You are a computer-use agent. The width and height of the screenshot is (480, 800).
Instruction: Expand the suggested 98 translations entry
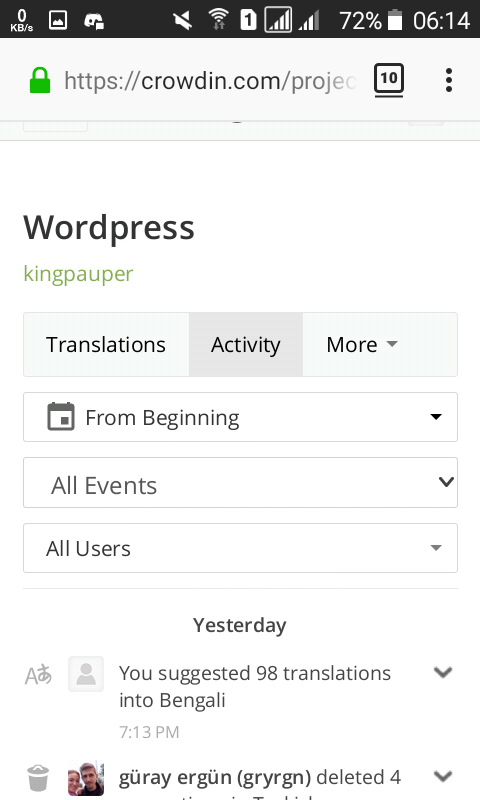pyautogui.click(x=443, y=672)
